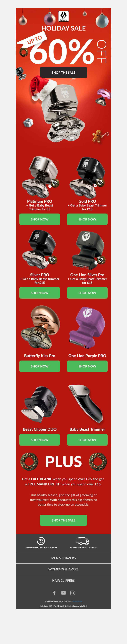Click the 30 days guarantee icon

(41, 541)
